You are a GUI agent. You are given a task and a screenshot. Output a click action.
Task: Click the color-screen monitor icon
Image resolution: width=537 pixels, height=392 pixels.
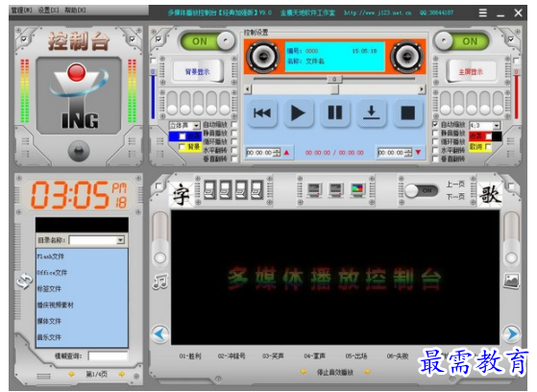click(357, 190)
